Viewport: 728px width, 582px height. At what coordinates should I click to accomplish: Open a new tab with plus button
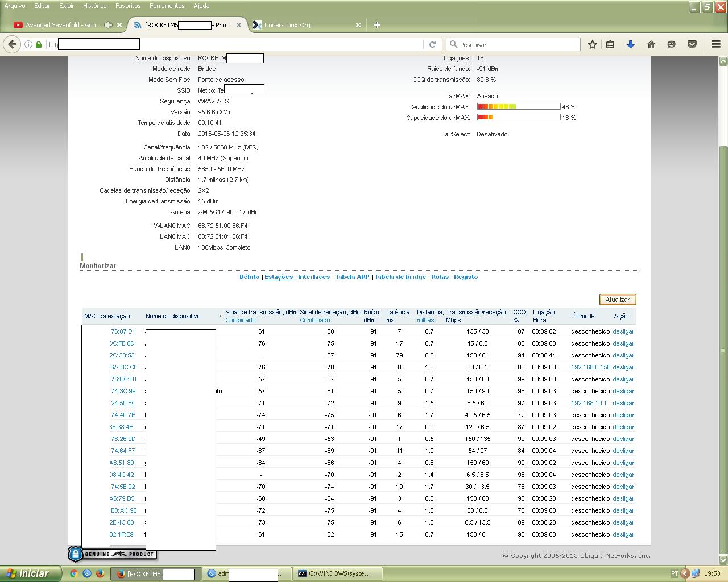[377, 25]
